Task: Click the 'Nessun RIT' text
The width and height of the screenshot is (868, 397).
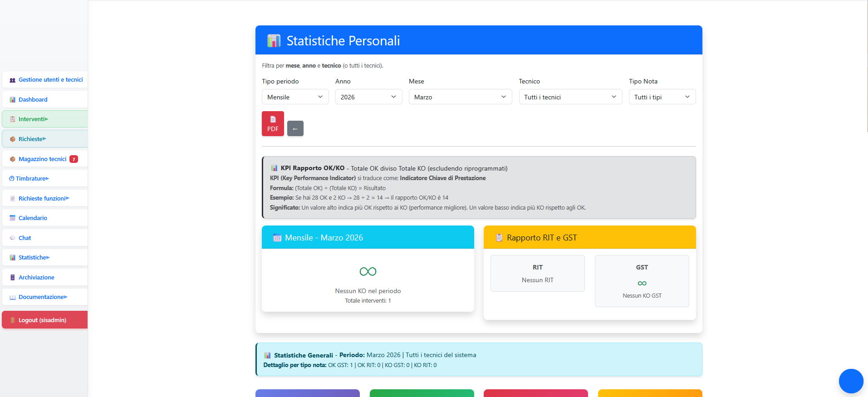Action: point(538,280)
